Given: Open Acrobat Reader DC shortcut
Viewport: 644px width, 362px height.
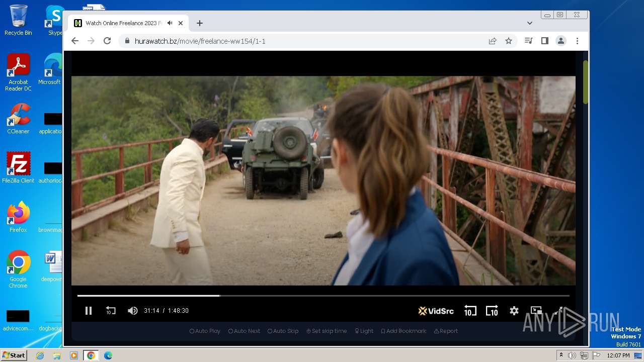Looking at the screenshot, I should pyautogui.click(x=18, y=72).
